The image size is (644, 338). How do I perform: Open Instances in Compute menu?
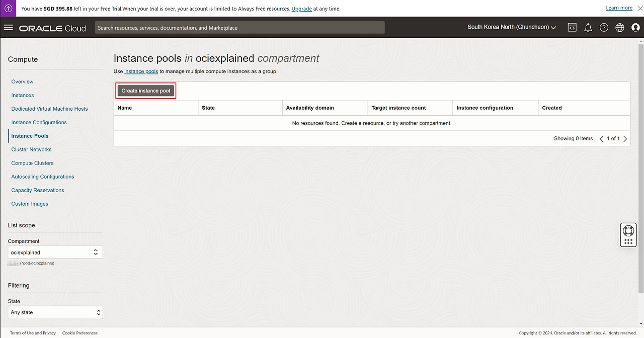pos(23,95)
